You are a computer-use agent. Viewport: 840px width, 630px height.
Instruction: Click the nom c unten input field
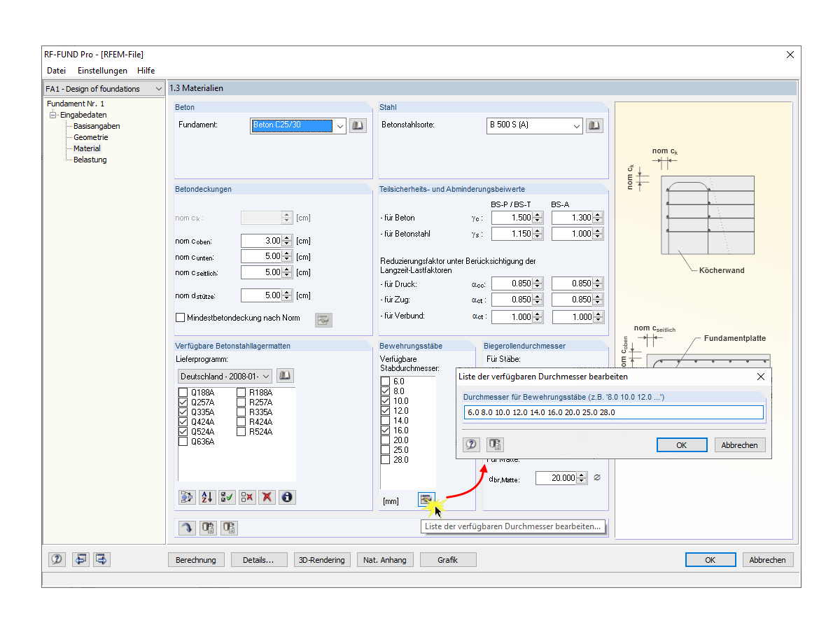(x=261, y=256)
